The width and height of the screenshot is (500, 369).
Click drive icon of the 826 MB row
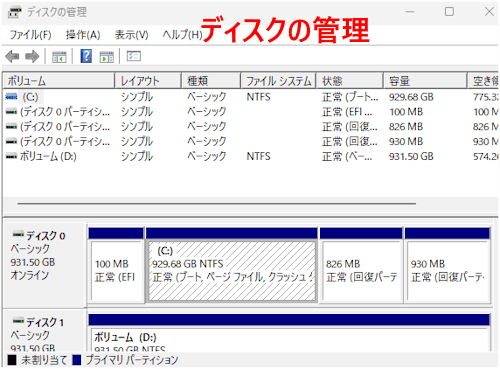(11, 126)
